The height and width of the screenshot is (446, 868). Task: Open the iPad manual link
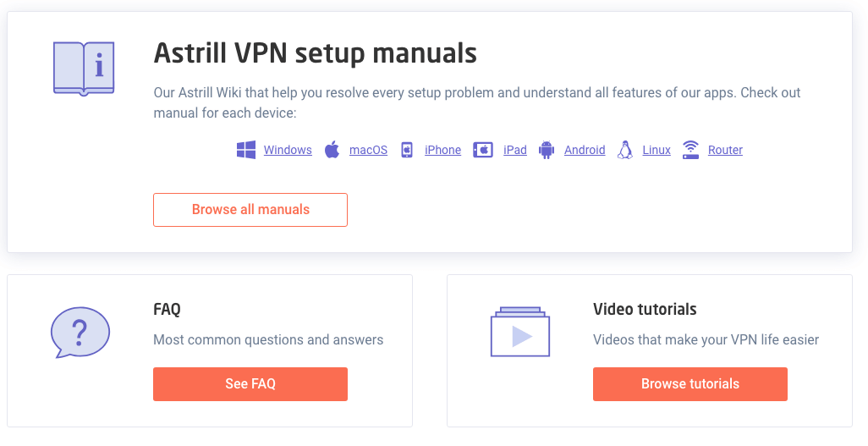click(x=515, y=150)
